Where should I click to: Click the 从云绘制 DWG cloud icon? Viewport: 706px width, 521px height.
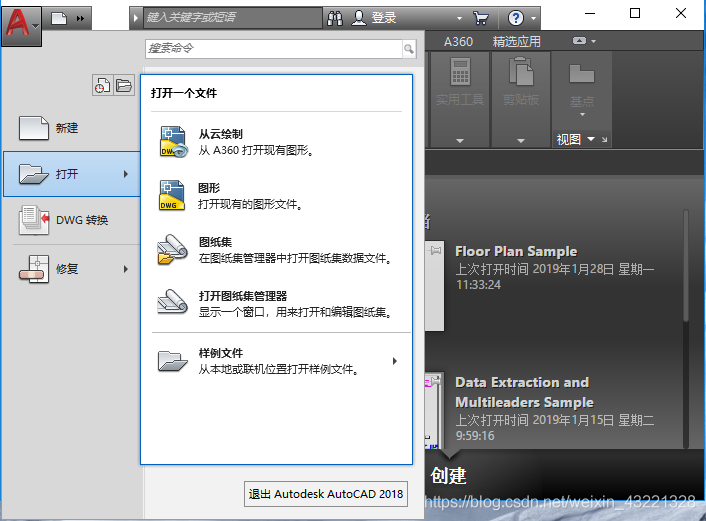pos(173,142)
